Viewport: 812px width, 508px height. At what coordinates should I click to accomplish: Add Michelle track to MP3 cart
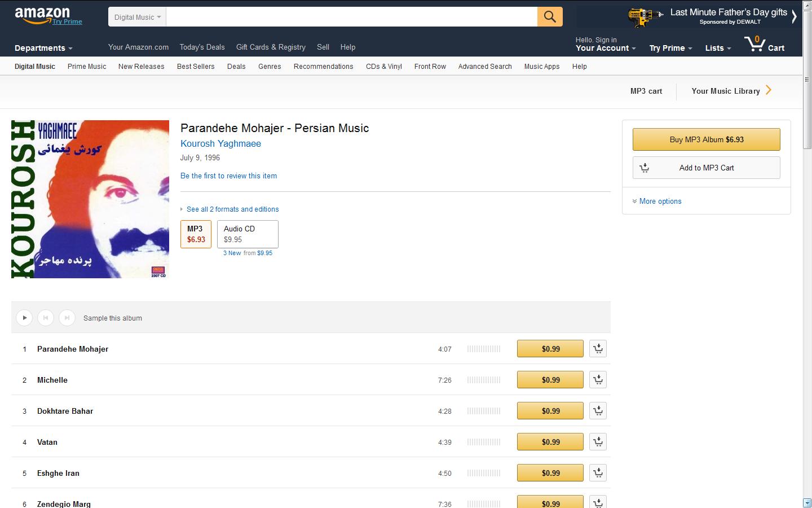(598, 380)
